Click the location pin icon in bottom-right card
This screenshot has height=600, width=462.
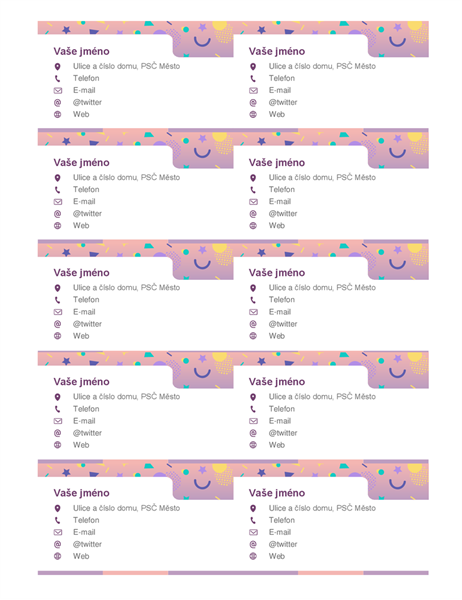coord(253,509)
